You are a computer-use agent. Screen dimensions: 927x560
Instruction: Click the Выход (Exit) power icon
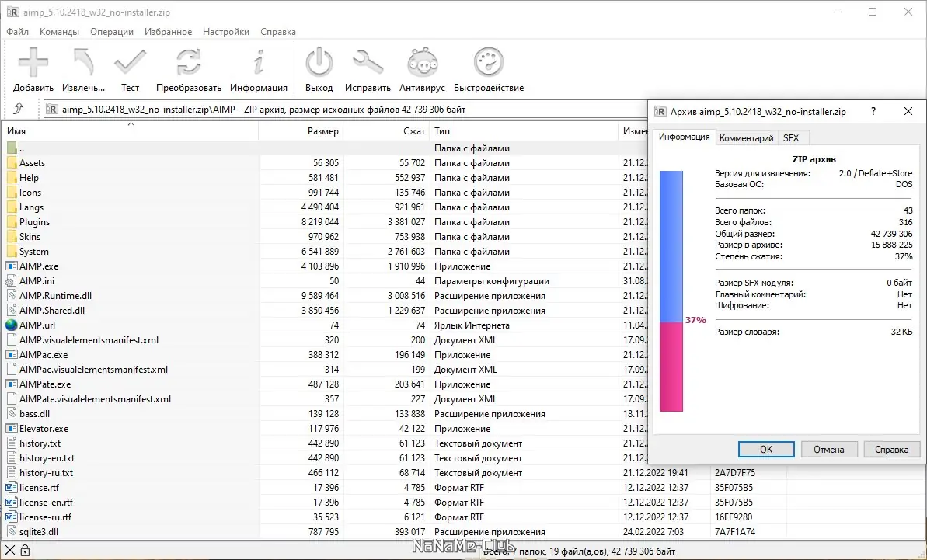click(319, 63)
